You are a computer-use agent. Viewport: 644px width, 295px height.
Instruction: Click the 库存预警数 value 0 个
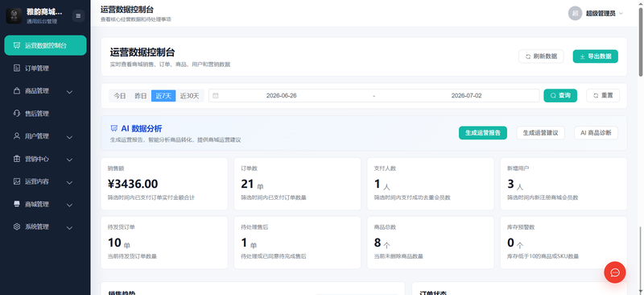click(515, 243)
